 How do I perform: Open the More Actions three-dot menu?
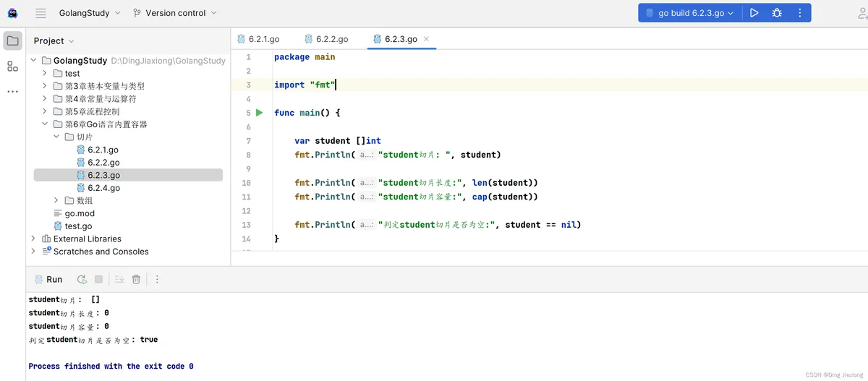[799, 13]
